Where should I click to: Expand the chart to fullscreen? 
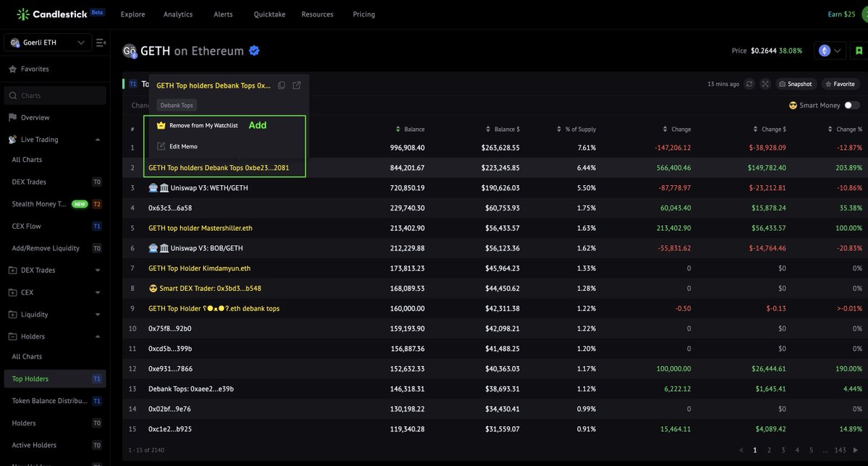pos(766,84)
